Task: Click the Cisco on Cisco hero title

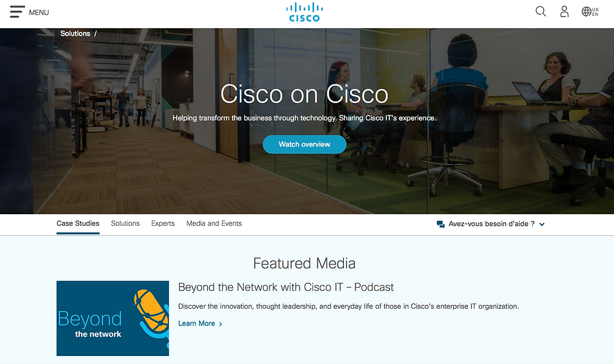Action: [305, 94]
